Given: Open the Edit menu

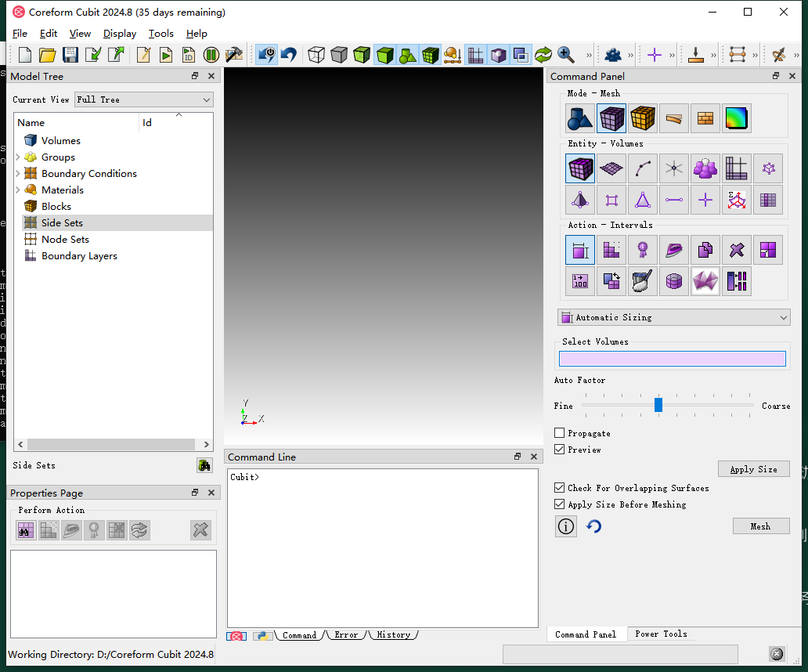Looking at the screenshot, I should point(49,34).
